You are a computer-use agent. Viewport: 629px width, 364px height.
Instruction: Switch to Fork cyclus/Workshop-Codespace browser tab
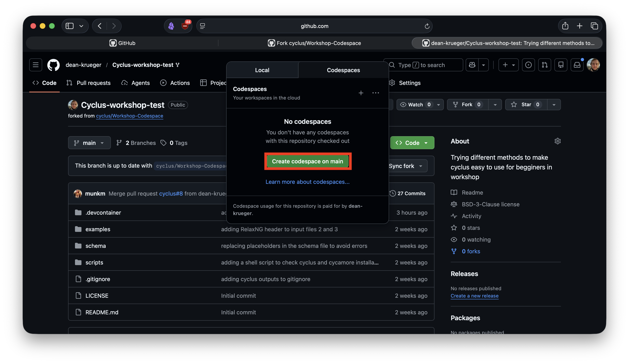(314, 43)
